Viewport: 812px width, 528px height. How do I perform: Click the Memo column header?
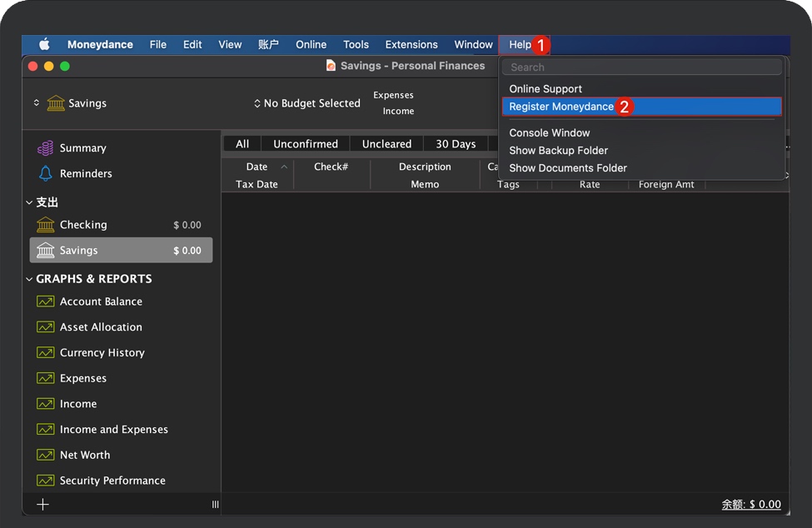[425, 184]
